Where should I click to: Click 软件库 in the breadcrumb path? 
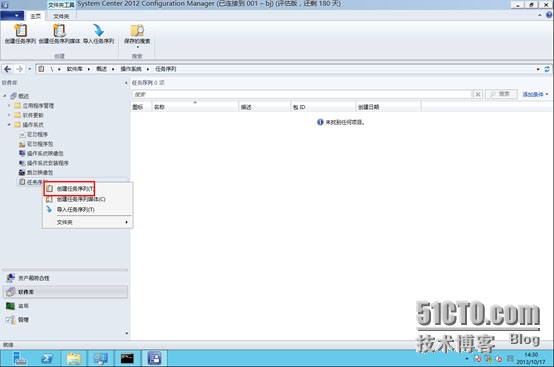click(74, 69)
